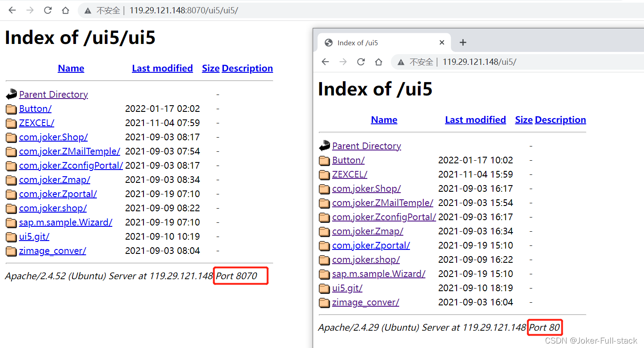Open sap.m.sample.Wizard/ in left listing

coord(66,222)
